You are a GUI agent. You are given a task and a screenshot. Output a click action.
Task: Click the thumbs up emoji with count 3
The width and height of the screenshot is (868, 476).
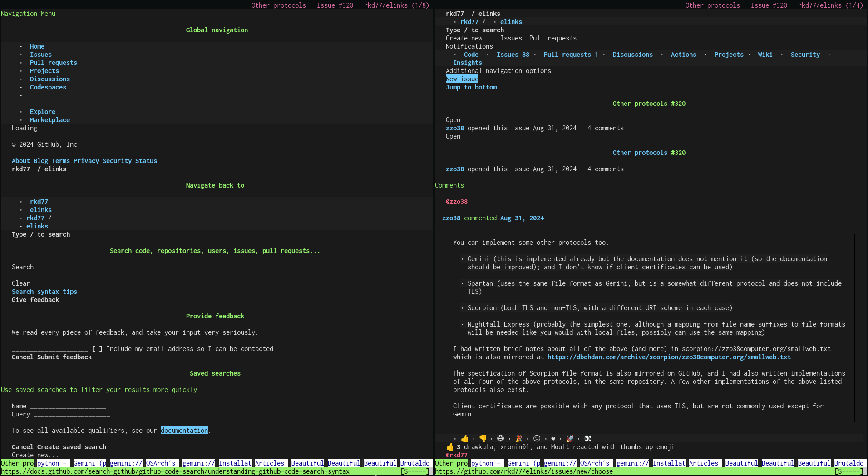450,447
